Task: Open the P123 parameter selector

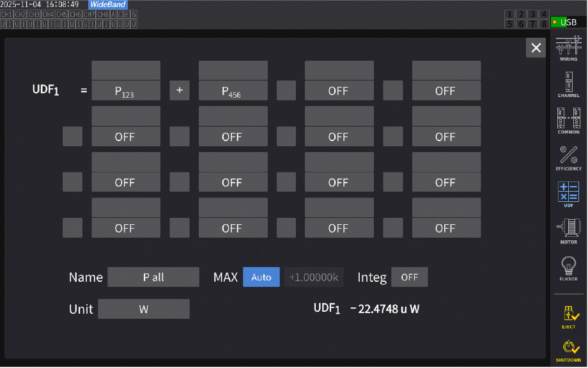Action: point(126,91)
